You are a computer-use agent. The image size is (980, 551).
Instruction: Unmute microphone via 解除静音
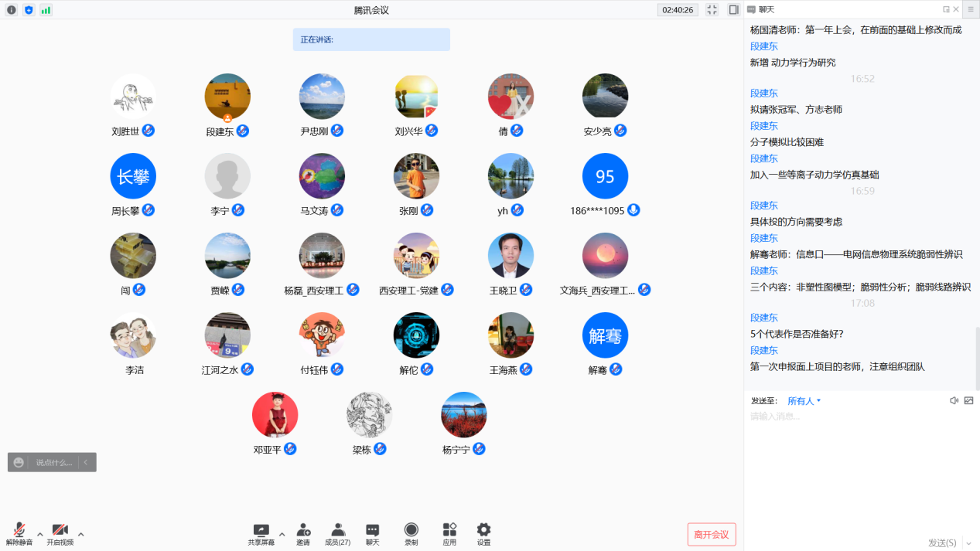click(x=19, y=531)
